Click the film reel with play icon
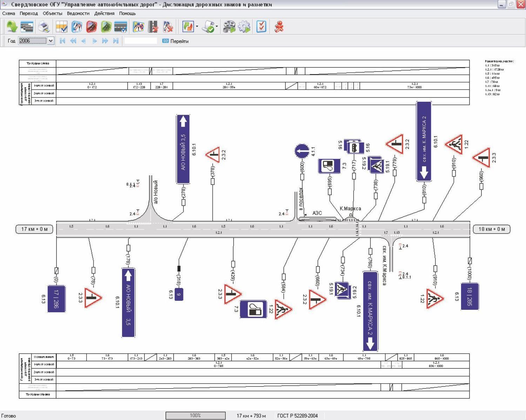The image size is (526, 420). [x=229, y=27]
